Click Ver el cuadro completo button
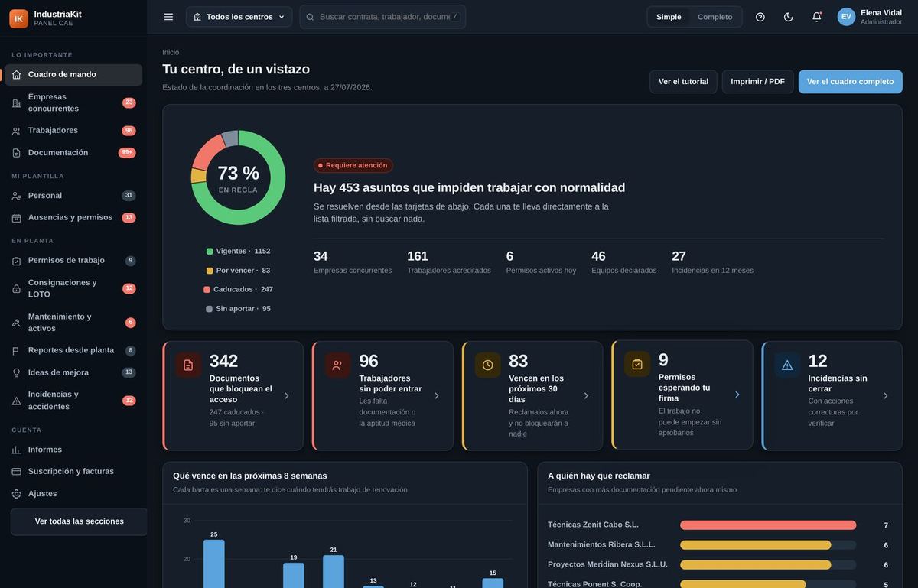 (850, 82)
